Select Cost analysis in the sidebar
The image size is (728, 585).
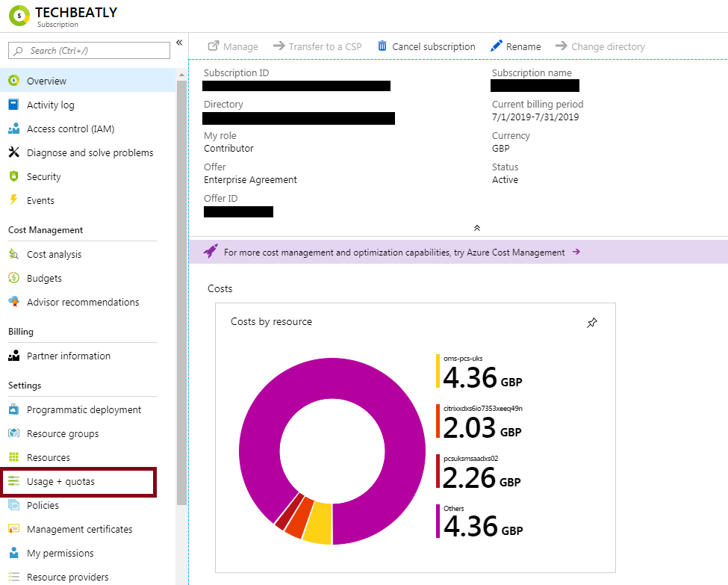click(54, 254)
